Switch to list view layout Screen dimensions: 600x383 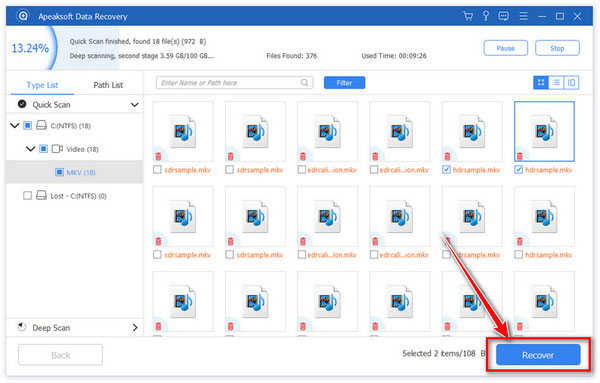556,83
